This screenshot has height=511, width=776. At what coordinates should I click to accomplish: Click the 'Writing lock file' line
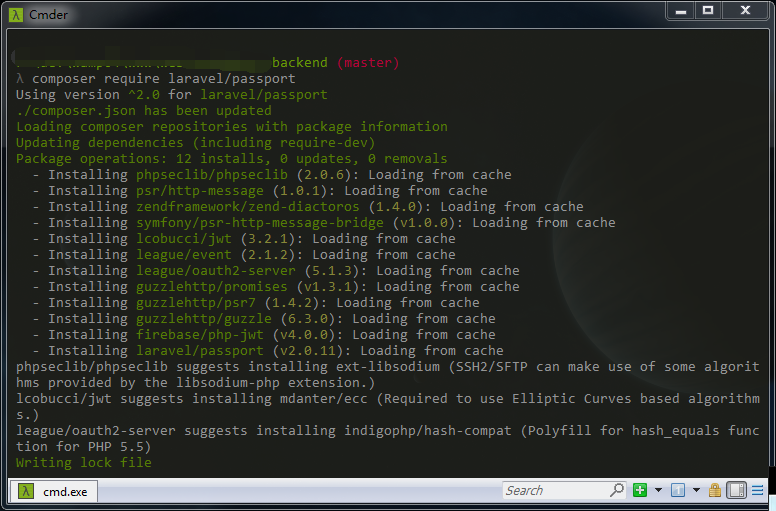[x=84, y=463]
